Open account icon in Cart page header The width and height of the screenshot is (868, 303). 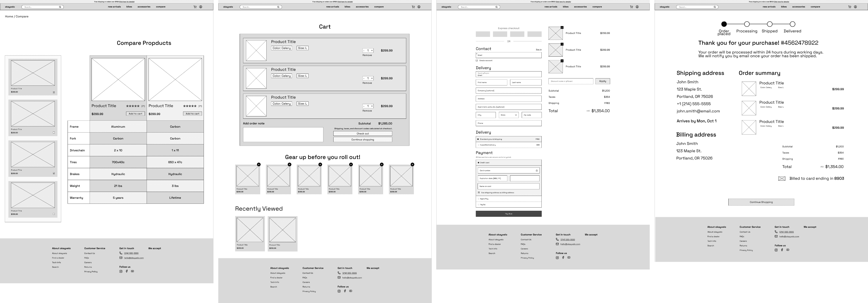point(419,7)
